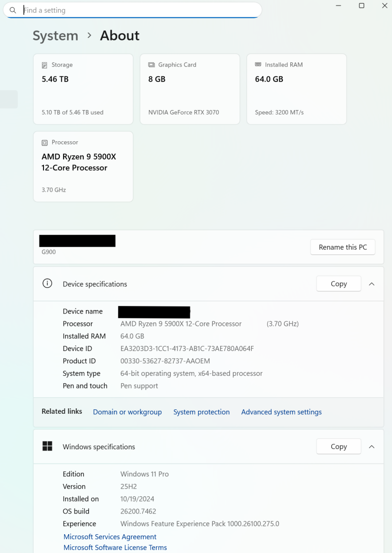Image resolution: width=392 pixels, height=553 pixels.
Task: Collapse the Device specifications section
Action: (372, 284)
